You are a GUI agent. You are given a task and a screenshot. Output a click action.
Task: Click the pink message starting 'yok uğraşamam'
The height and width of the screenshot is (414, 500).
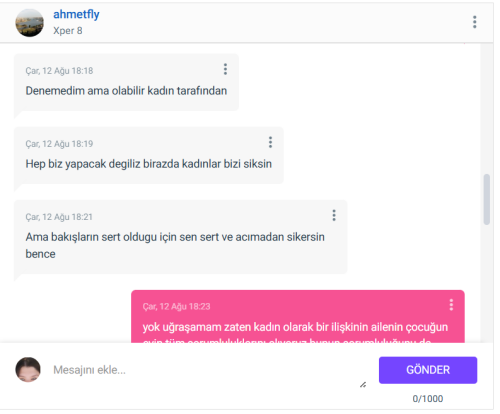tap(298, 316)
